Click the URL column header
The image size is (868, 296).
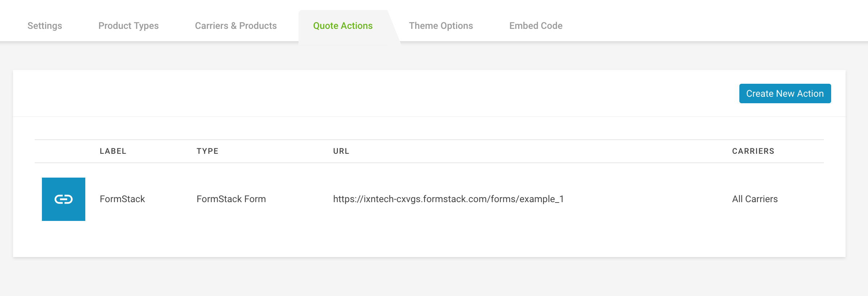tap(341, 151)
